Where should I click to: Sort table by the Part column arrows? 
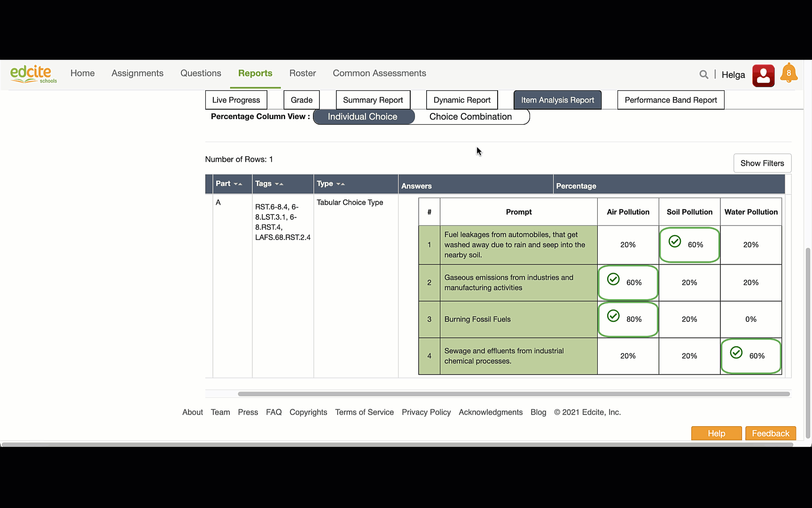pos(238,184)
